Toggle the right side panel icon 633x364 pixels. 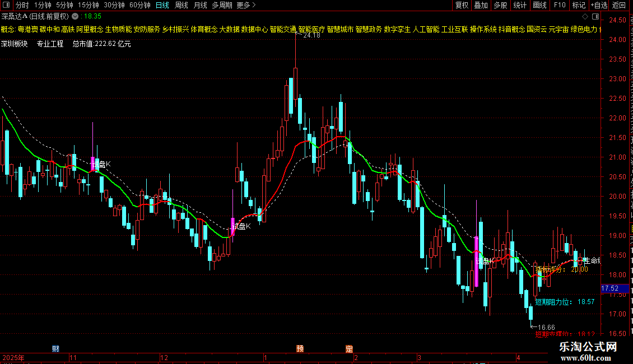pyautogui.click(x=595, y=17)
